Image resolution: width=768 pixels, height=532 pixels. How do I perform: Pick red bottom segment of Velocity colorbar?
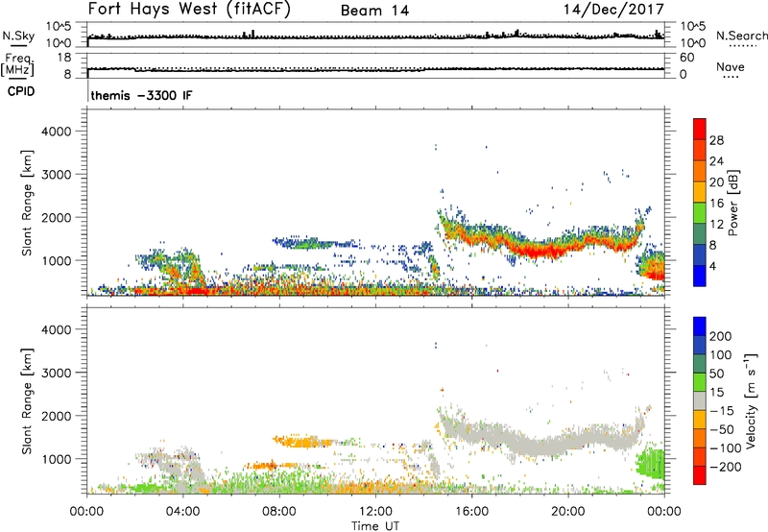coord(700,475)
